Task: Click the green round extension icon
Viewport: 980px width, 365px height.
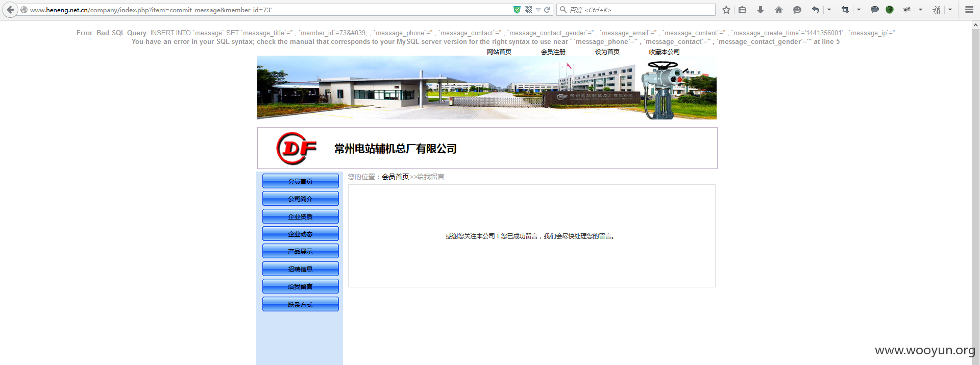Action: coord(890,10)
